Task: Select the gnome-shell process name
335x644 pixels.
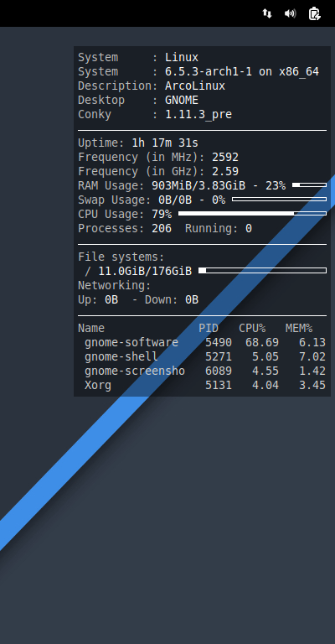Action: point(121,356)
